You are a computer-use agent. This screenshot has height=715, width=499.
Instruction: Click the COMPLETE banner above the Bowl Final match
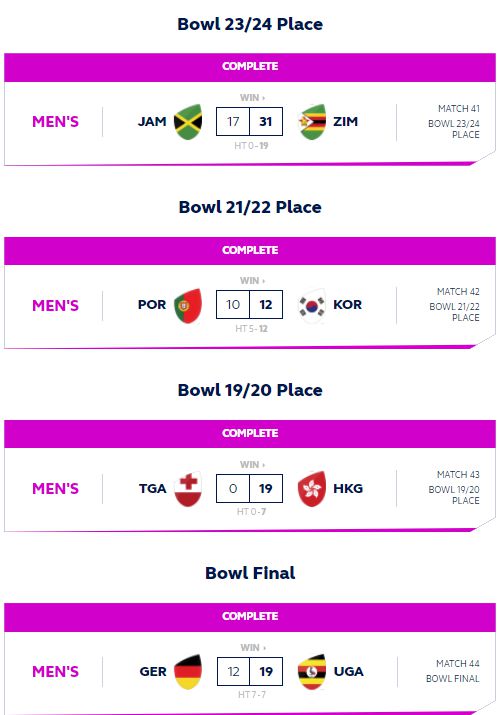pyautogui.click(x=250, y=617)
